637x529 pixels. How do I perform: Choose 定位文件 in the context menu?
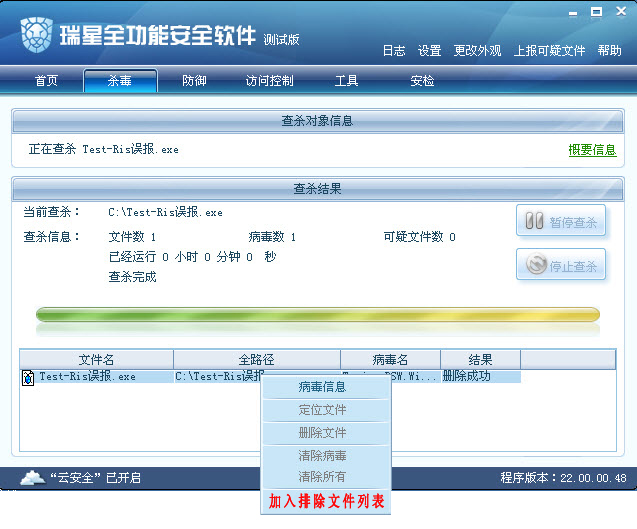click(325, 410)
